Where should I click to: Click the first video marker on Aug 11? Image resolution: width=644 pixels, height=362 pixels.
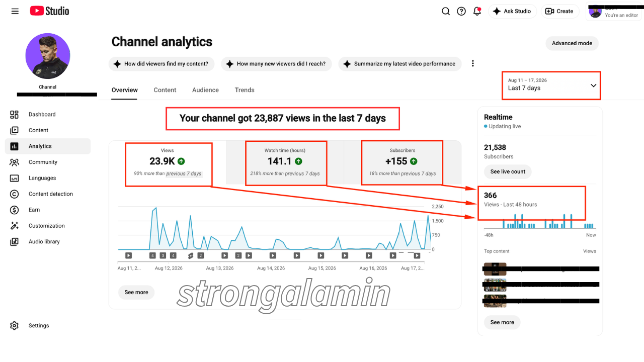point(128,255)
